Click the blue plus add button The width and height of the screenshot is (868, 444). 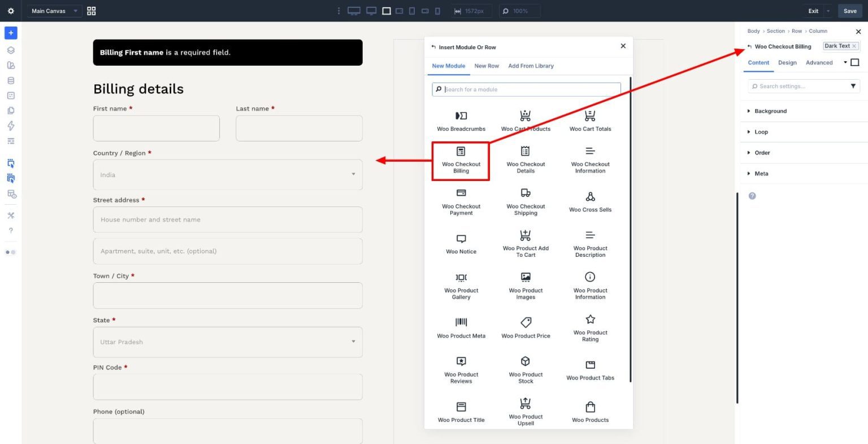pyautogui.click(x=11, y=33)
